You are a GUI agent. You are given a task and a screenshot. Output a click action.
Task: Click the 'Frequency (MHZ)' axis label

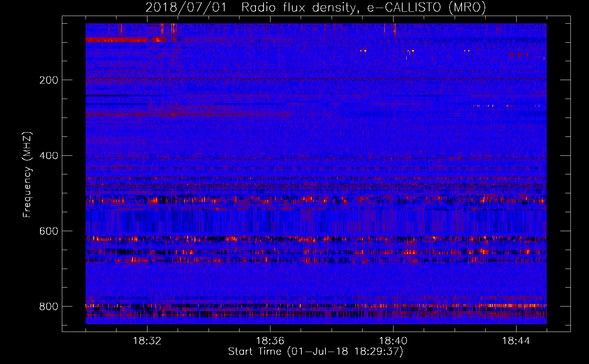pyautogui.click(x=27, y=174)
